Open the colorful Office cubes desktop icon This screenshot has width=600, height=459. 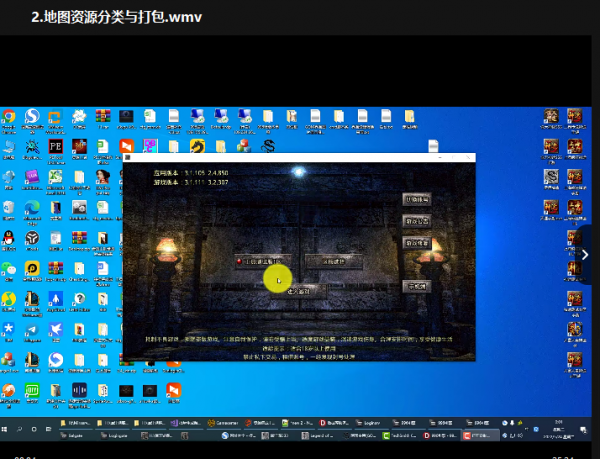(x=244, y=146)
